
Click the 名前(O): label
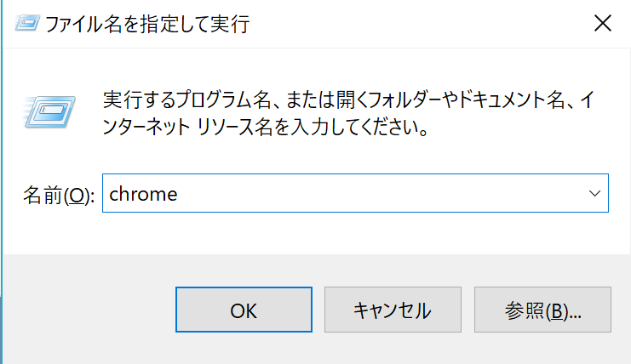pos(56,195)
